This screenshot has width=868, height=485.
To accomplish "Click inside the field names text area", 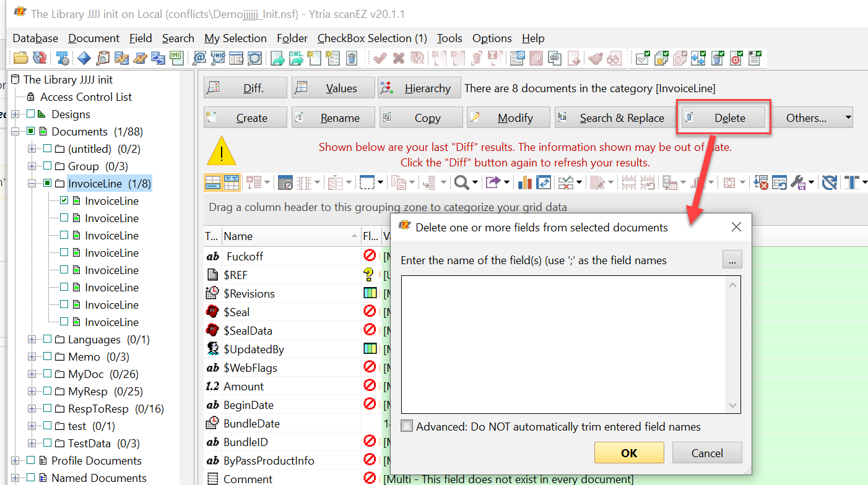I will 562,344.
